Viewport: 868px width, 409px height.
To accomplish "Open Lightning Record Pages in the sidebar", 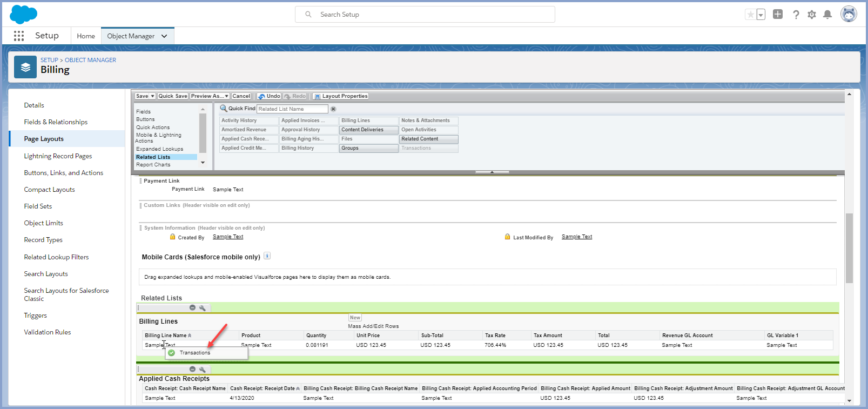I will 58,156.
